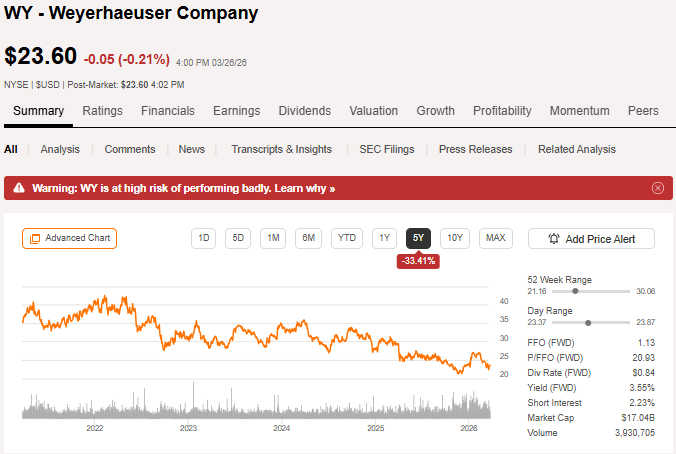Open the Press Releases filter
This screenshot has width=676, height=454.
[475, 149]
